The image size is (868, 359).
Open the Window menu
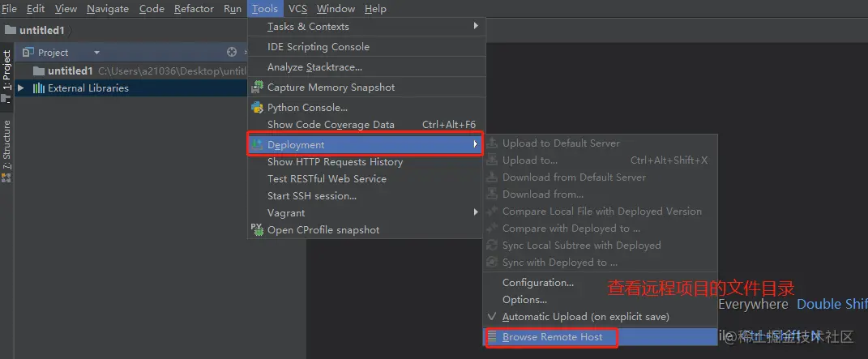(336, 9)
